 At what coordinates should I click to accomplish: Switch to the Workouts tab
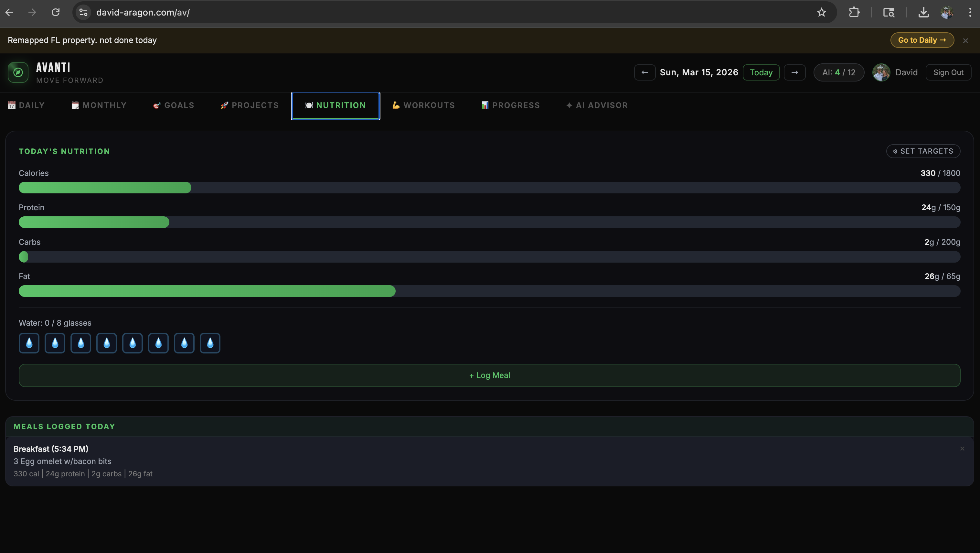pos(423,105)
